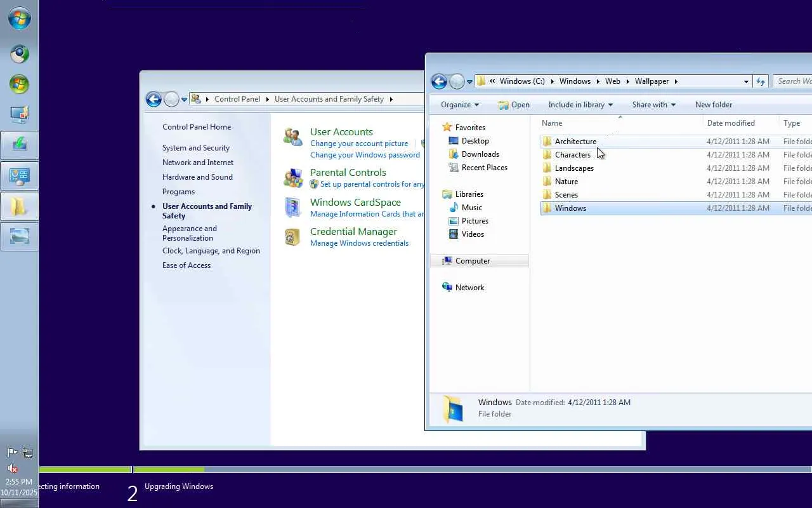Select Recent Places in Favorites
Screen dimensions: 812x508
(x=485, y=168)
